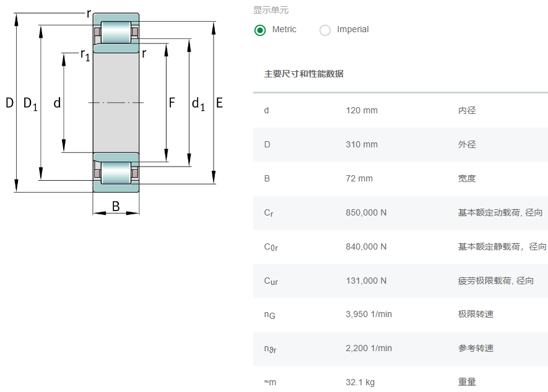The width and height of the screenshot is (548, 392).
Task: Click the 3,950 1/min value
Action: (368, 314)
